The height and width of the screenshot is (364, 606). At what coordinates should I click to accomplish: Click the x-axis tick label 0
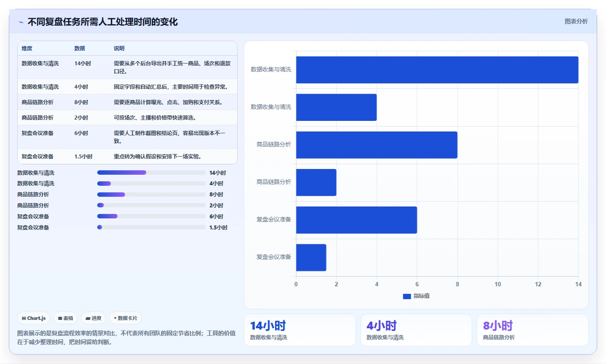[296, 284]
